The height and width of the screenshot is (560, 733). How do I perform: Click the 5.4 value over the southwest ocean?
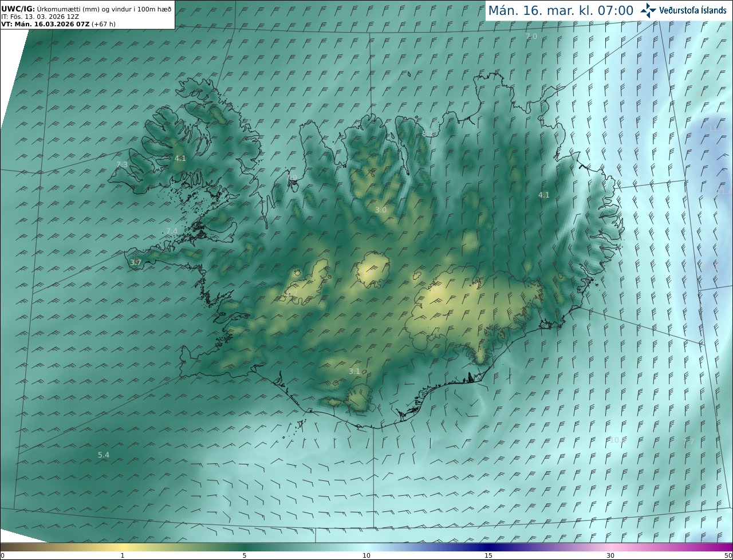click(104, 455)
